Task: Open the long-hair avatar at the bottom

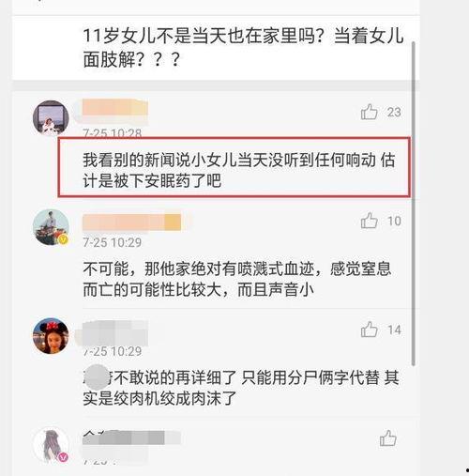Action: click(51, 445)
